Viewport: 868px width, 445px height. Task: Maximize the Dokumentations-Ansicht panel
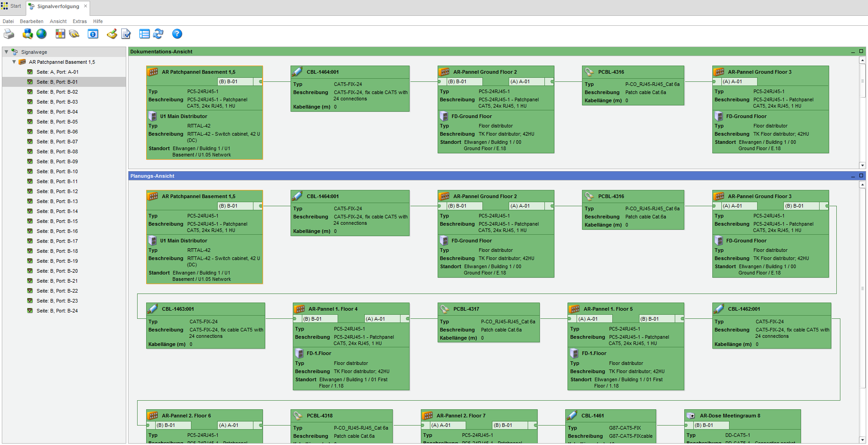pos(861,52)
